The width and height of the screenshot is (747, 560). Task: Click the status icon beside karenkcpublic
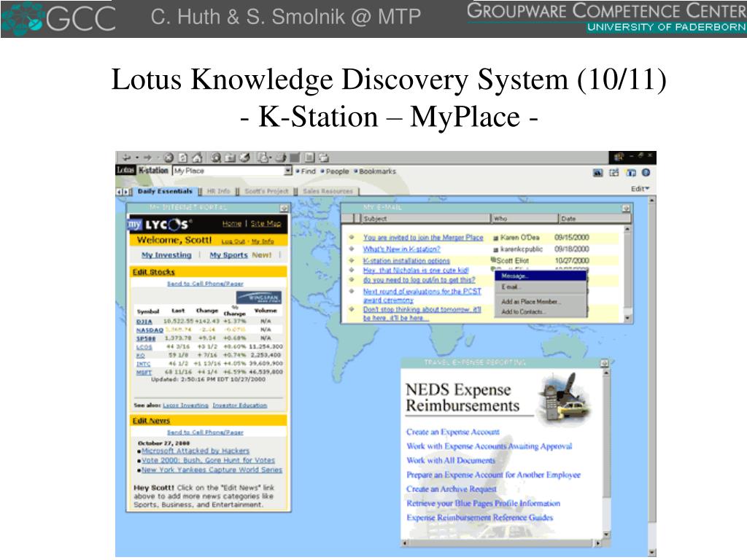tap(495, 249)
